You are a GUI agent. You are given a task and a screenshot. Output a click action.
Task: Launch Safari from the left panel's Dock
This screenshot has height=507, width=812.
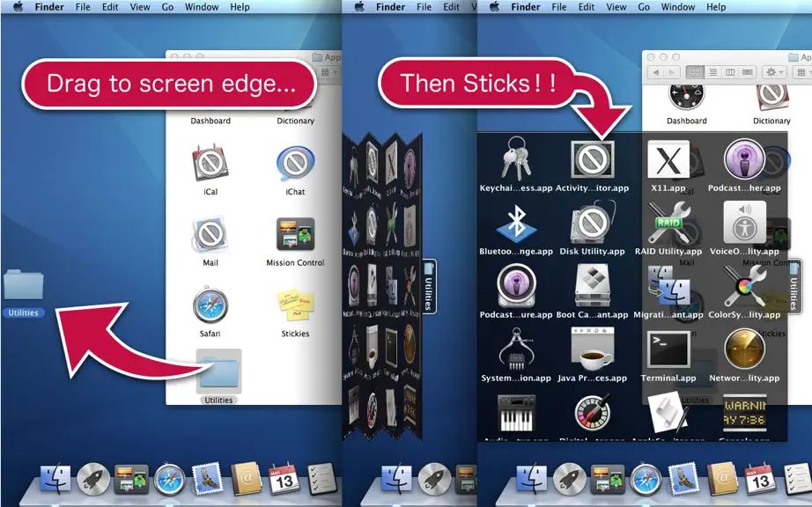[x=169, y=479]
